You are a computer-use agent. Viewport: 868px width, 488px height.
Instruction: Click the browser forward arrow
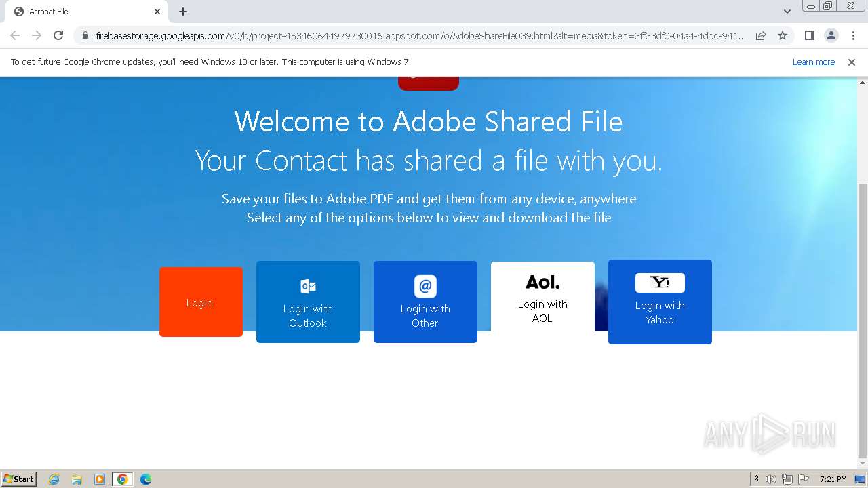pyautogui.click(x=37, y=35)
